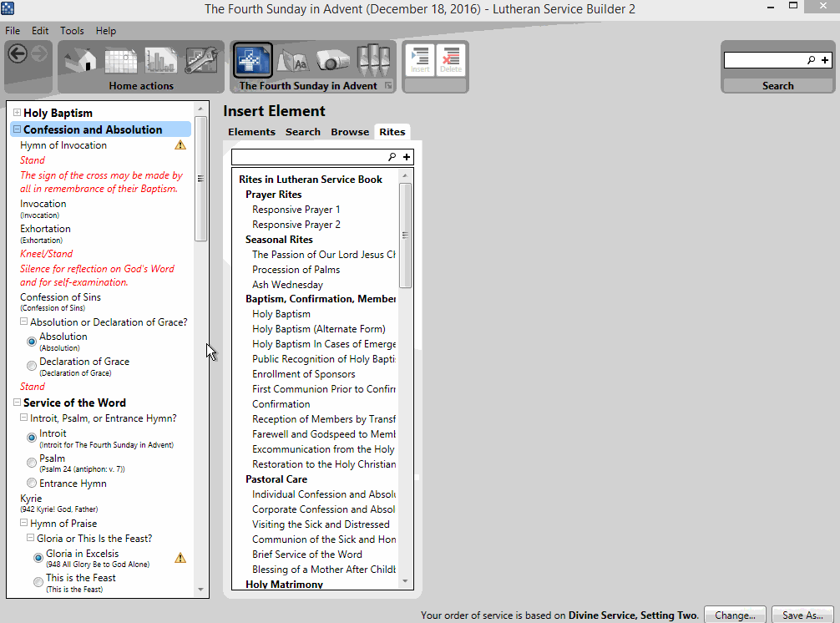Select Ash Wednesday rite
The height and width of the screenshot is (623, 840).
pos(287,285)
